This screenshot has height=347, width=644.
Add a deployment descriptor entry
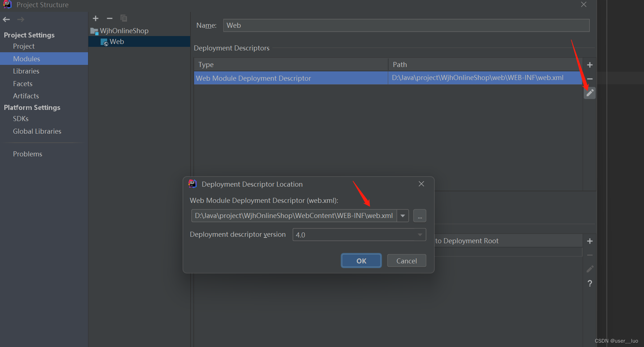590,64
